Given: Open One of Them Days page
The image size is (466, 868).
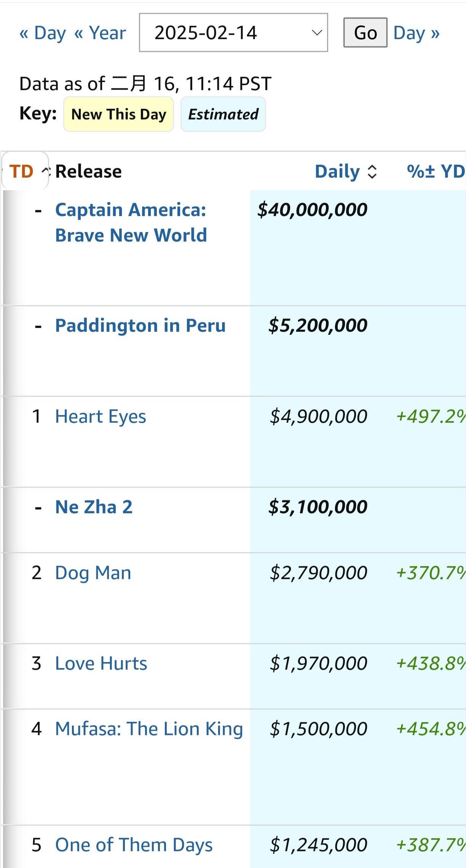Looking at the screenshot, I should coord(134,845).
